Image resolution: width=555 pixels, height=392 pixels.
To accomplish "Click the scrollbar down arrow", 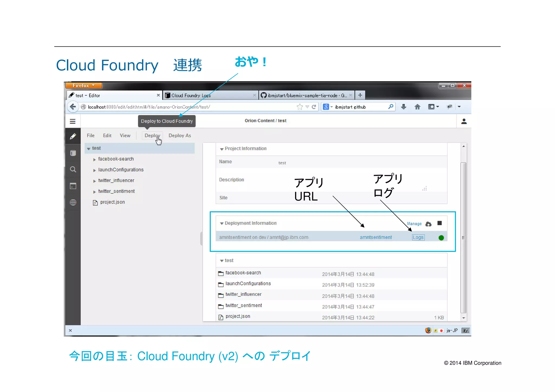I will (464, 318).
